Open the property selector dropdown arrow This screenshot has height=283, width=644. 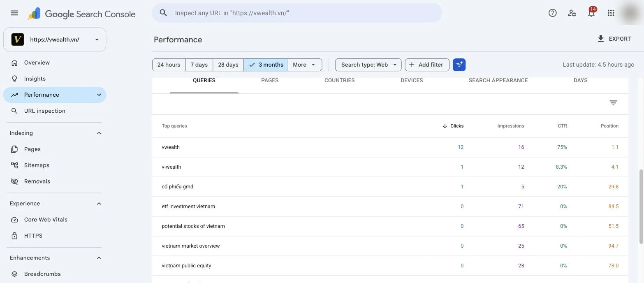97,39
